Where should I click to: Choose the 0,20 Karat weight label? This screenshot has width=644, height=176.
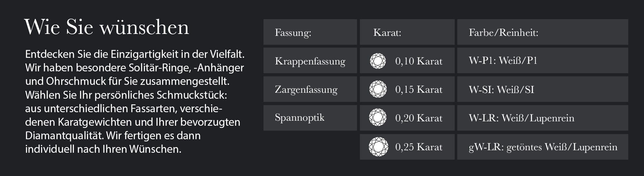pos(419,118)
